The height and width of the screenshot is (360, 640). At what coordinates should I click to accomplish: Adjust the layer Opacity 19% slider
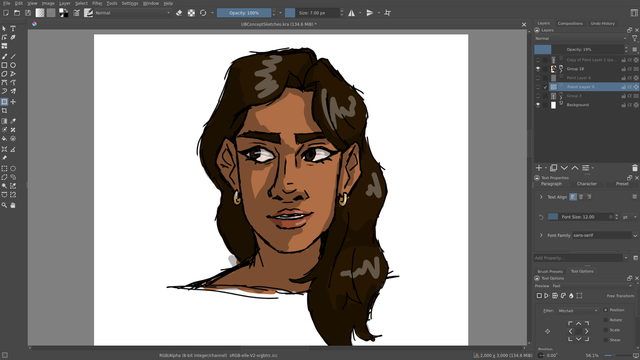point(579,49)
